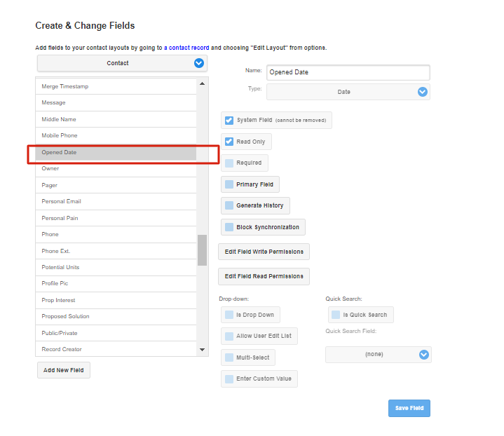Click the Save Field button
504x436 pixels.
click(x=409, y=408)
